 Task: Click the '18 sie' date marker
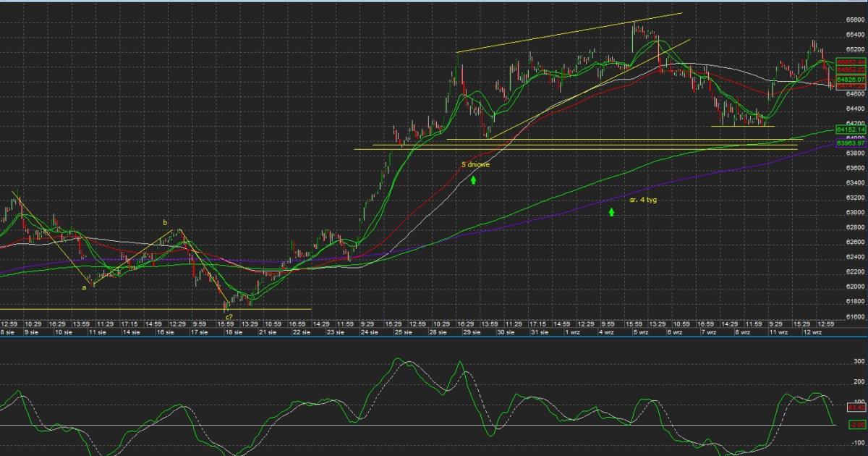[233, 332]
